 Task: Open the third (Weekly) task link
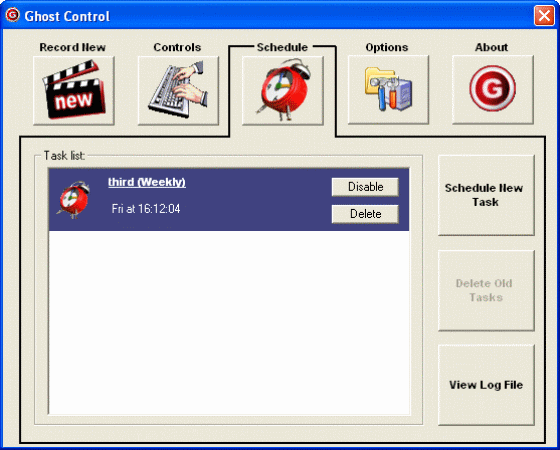[x=147, y=182]
